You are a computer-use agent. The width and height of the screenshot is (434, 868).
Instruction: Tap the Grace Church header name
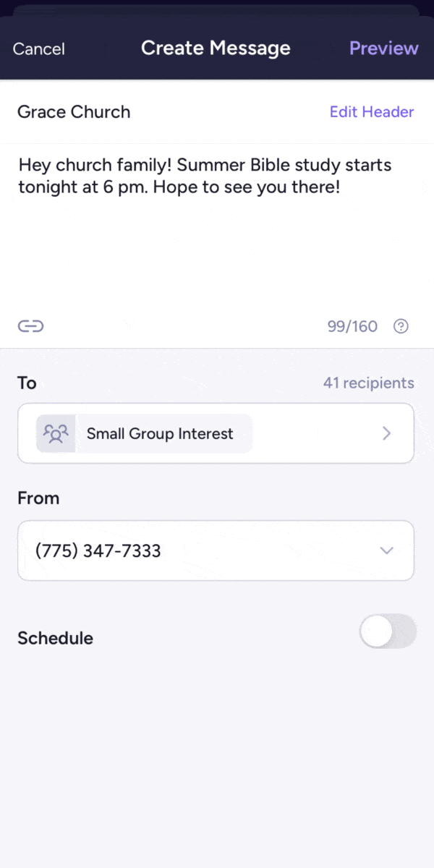click(x=74, y=112)
